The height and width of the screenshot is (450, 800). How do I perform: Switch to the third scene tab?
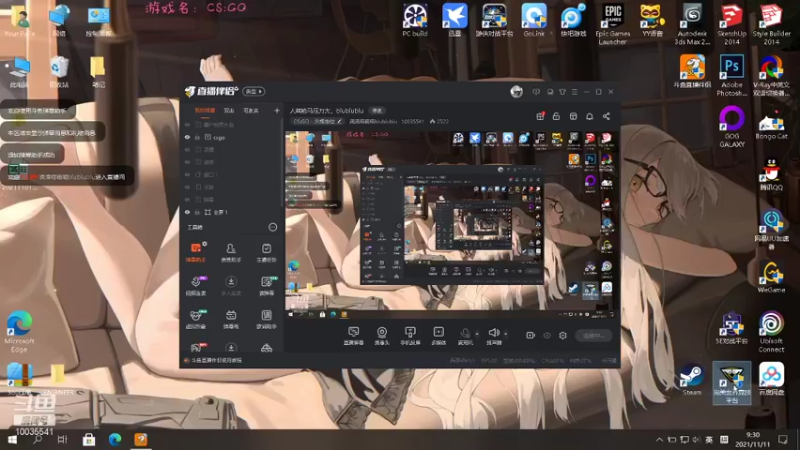251,110
